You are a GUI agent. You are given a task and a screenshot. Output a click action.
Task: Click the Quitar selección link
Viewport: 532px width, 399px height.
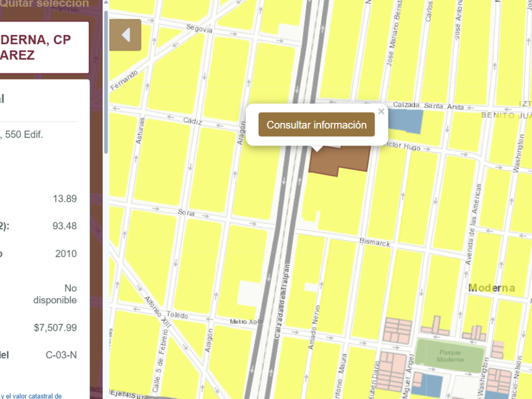click(44, 4)
